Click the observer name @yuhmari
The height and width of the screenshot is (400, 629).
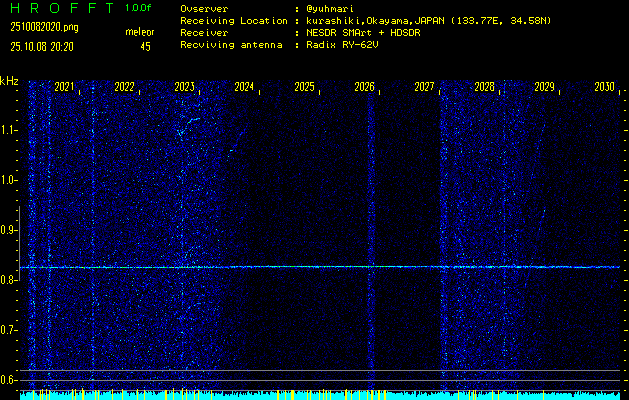click(330, 9)
